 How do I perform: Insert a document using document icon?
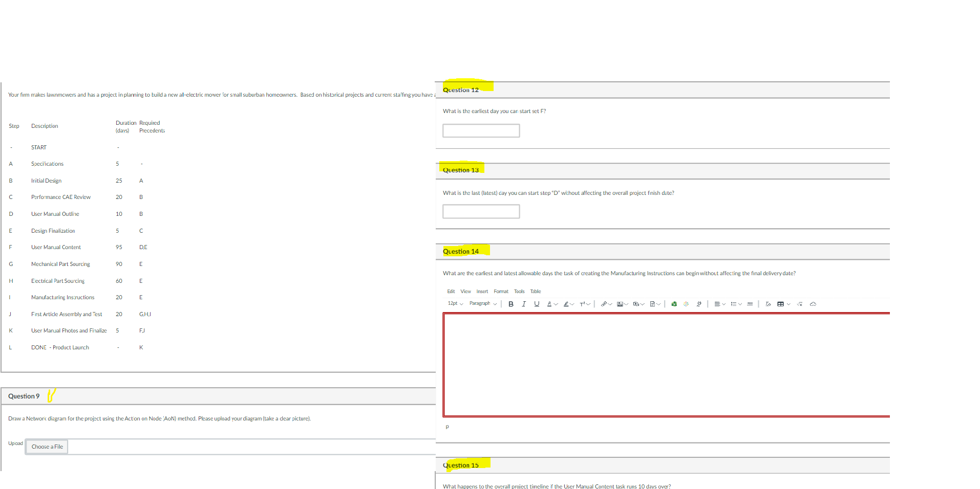pos(653,304)
